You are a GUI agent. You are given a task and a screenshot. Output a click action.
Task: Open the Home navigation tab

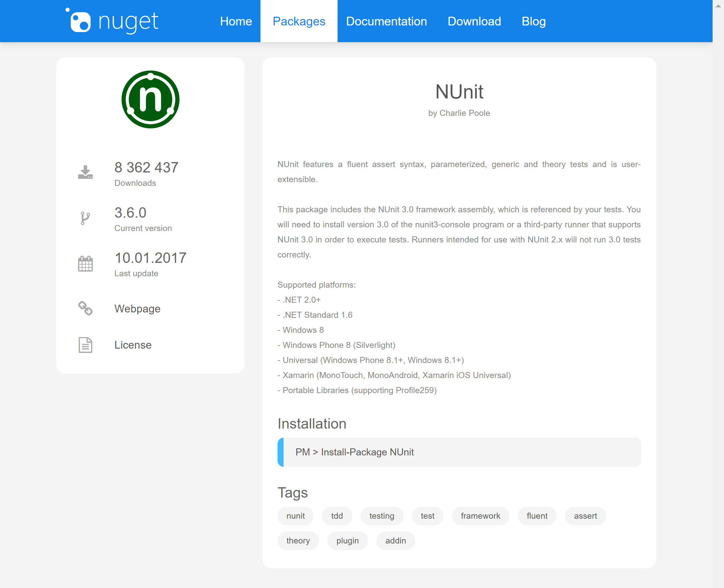tap(236, 21)
